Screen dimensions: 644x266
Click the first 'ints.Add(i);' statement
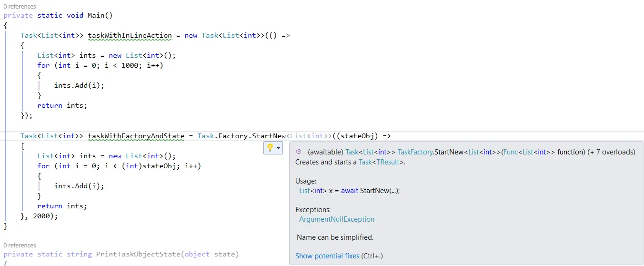coord(79,85)
